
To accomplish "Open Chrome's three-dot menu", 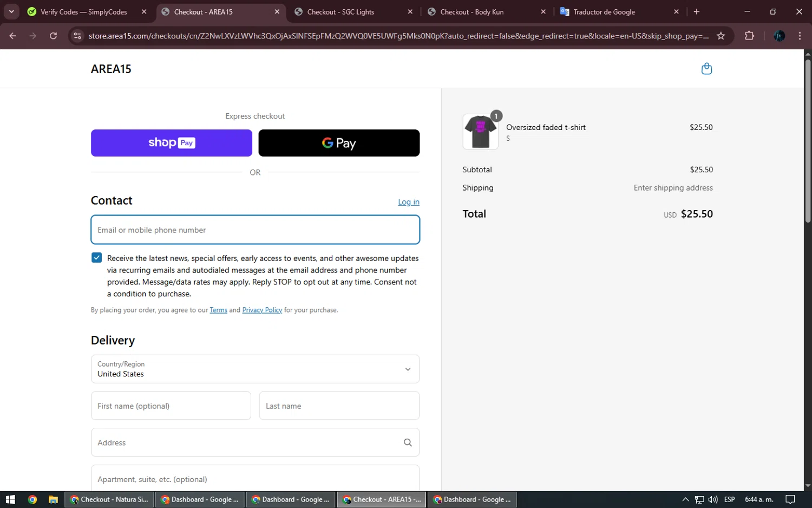I will point(800,36).
